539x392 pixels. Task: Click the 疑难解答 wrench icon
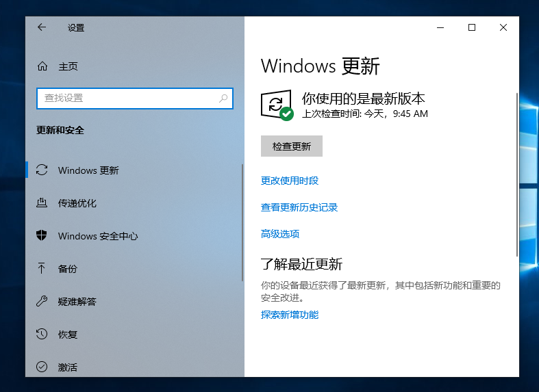tap(42, 302)
